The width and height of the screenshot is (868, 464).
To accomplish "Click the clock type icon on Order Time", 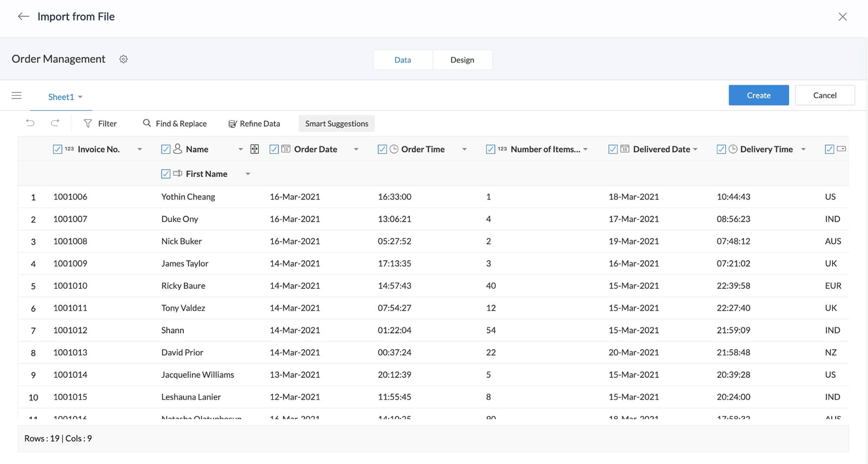I will [x=394, y=149].
